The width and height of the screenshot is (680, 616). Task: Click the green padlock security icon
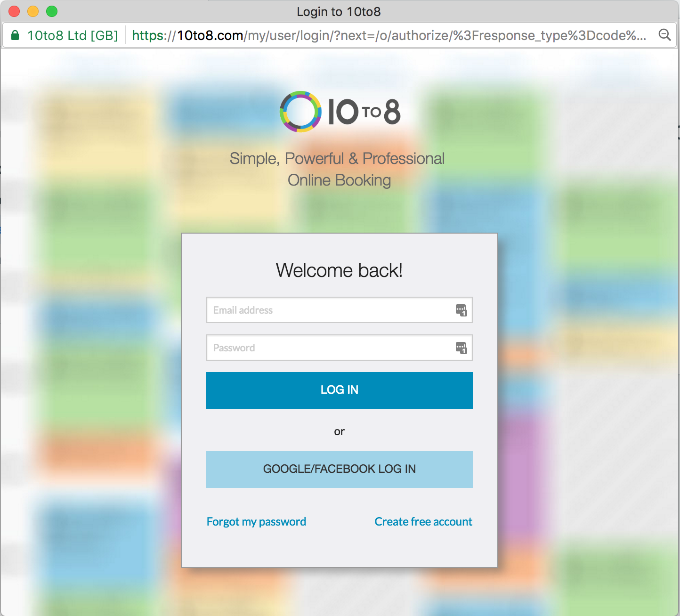pyautogui.click(x=15, y=35)
